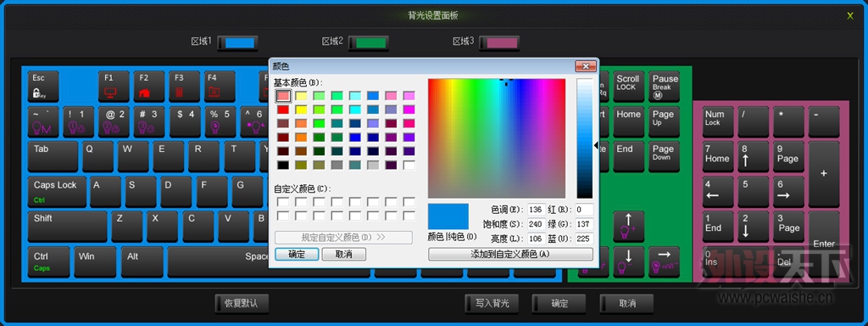
Task: Click the numpad 9 Page key
Action: tap(789, 156)
